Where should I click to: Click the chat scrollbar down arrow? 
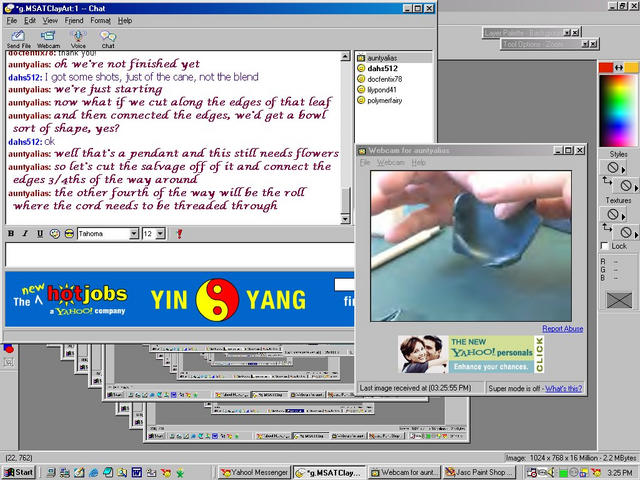345,220
